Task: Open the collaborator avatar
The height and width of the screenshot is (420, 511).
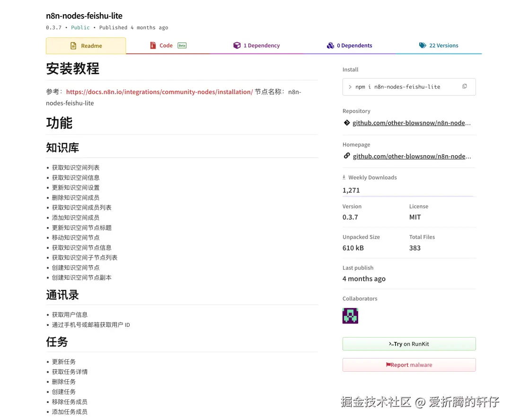Action: [350, 316]
